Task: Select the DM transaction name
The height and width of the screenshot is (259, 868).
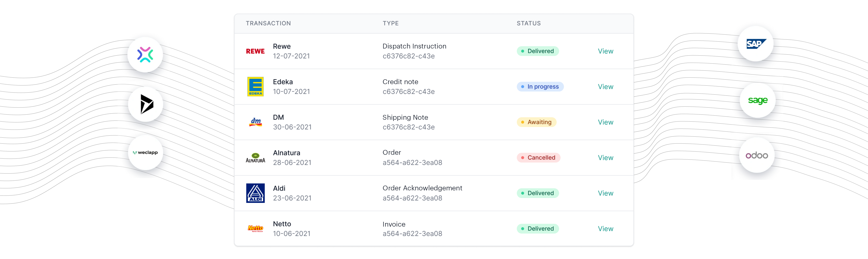Action: (278, 117)
